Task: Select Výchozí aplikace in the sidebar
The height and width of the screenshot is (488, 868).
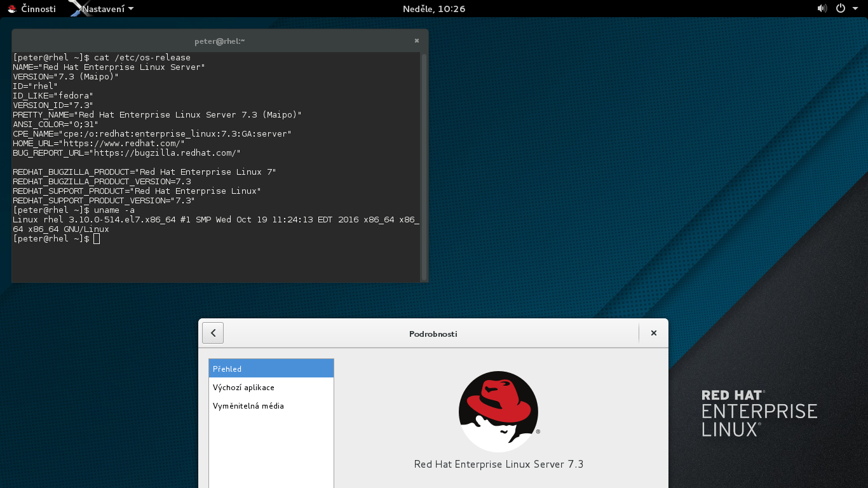Action: tap(271, 387)
